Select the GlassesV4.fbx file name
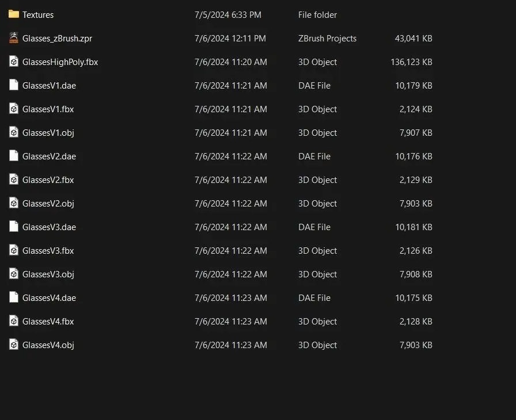 tap(48, 321)
